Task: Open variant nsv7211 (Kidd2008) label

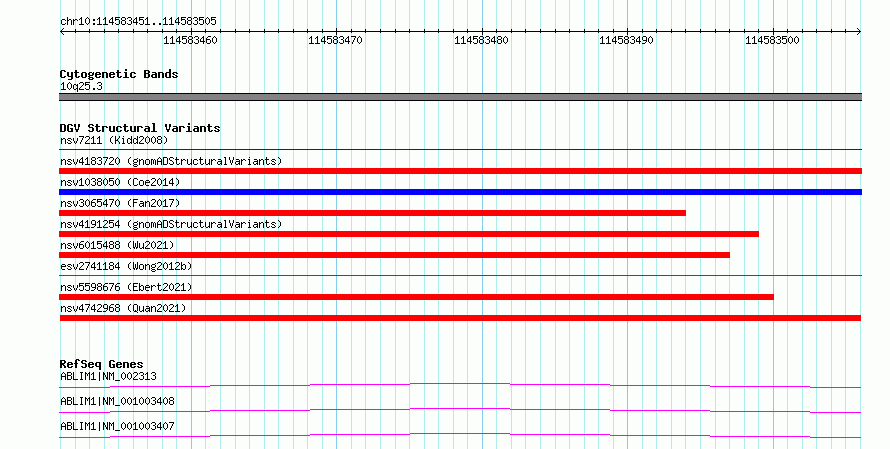Action: tap(114, 140)
